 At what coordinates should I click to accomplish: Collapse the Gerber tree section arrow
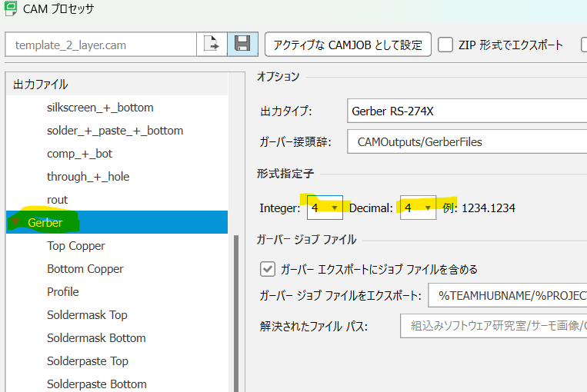(15, 223)
